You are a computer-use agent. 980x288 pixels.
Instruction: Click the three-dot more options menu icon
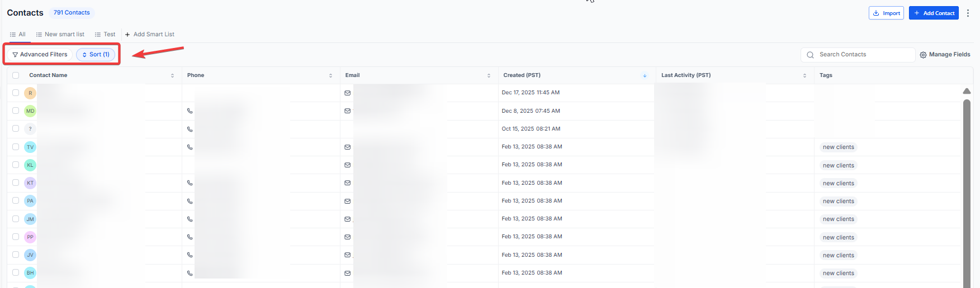coord(968,13)
